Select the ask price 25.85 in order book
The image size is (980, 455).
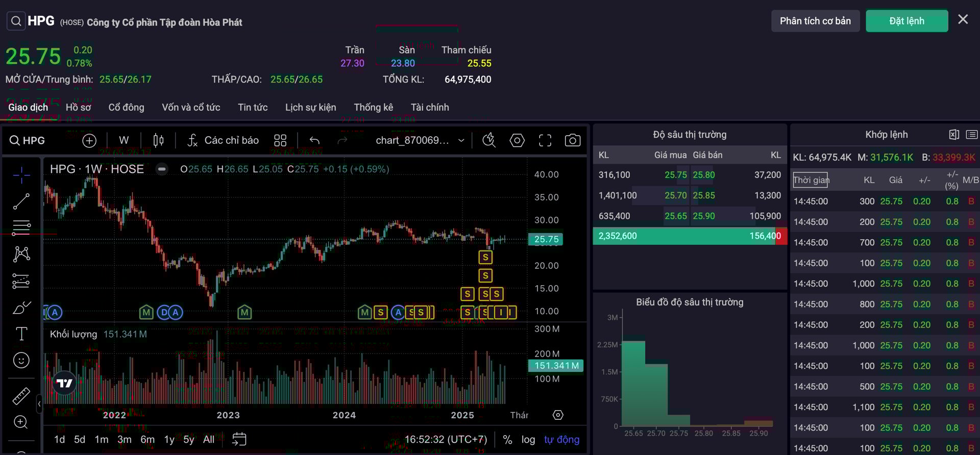pyautogui.click(x=704, y=195)
